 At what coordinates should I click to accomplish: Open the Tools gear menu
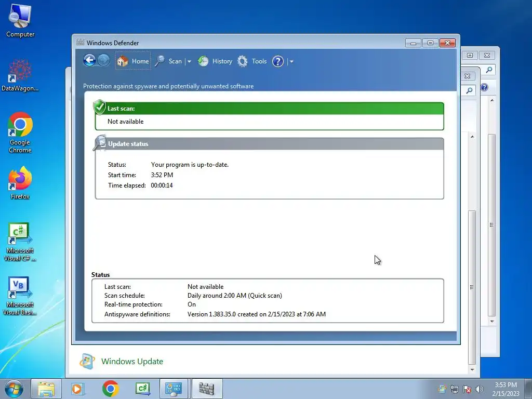pyautogui.click(x=252, y=61)
